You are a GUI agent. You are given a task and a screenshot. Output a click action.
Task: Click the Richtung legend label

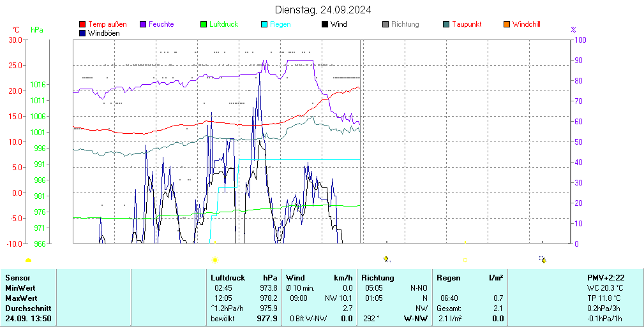405,24
